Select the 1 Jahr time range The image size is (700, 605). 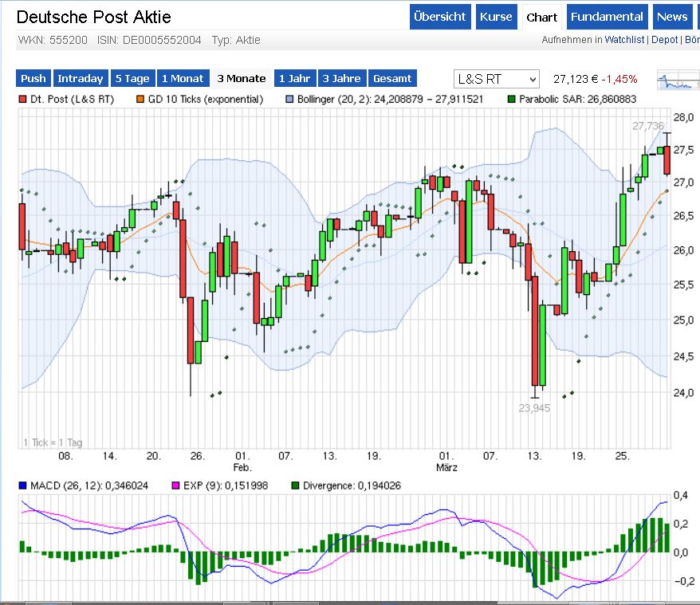(295, 79)
